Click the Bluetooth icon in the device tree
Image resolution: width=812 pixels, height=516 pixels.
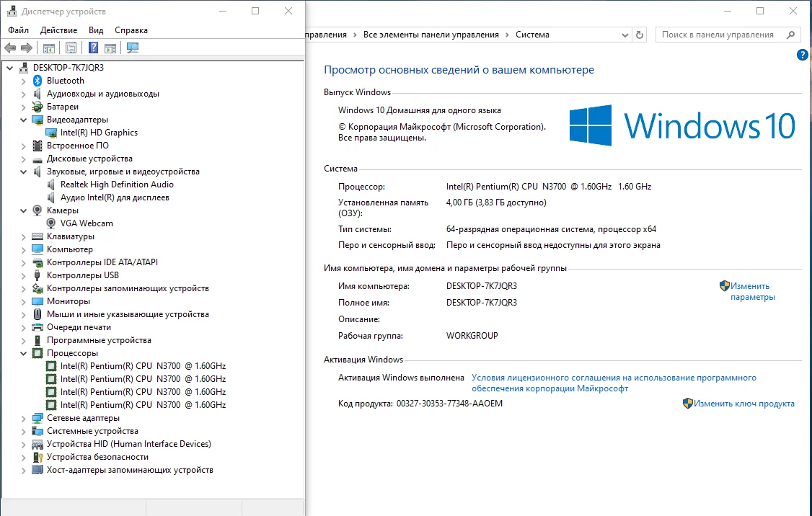[37, 81]
